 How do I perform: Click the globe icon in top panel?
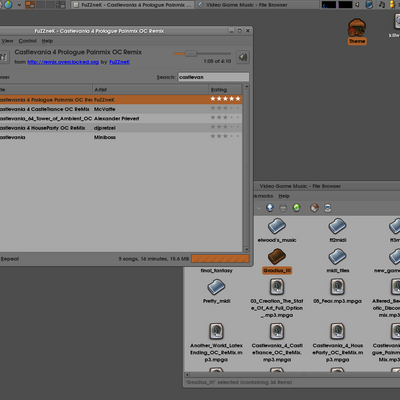pos(8,5)
